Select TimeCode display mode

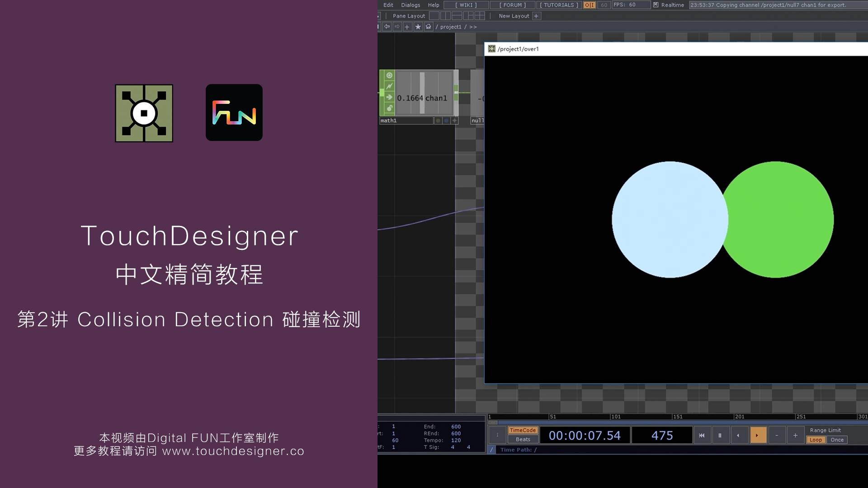click(x=523, y=430)
